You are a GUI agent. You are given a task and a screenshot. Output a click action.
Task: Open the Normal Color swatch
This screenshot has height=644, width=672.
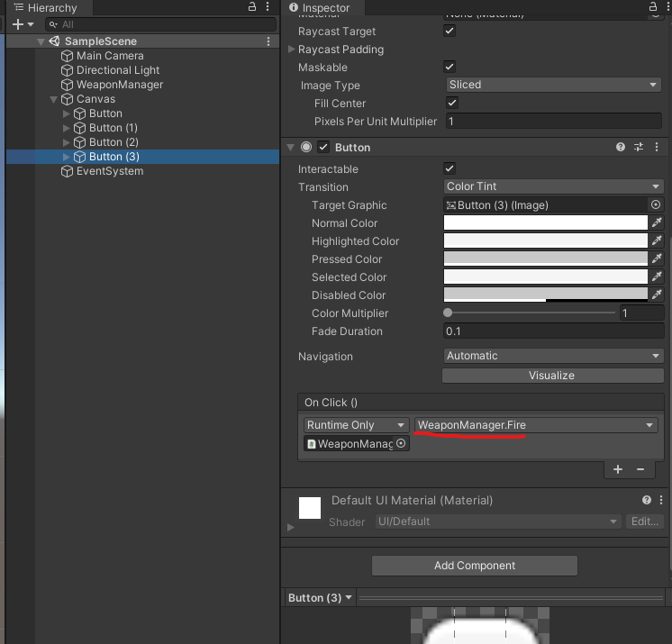546,222
